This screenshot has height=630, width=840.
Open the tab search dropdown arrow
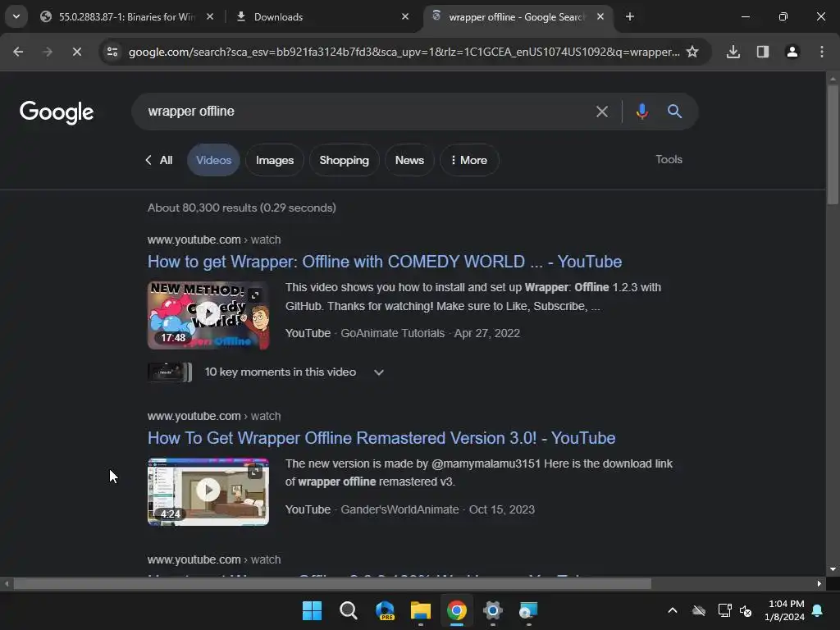tap(16, 16)
